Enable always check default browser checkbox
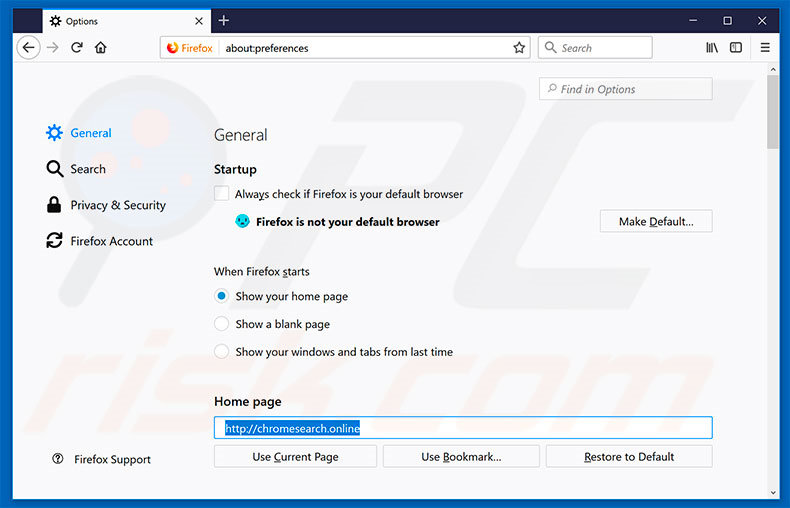 222,194
